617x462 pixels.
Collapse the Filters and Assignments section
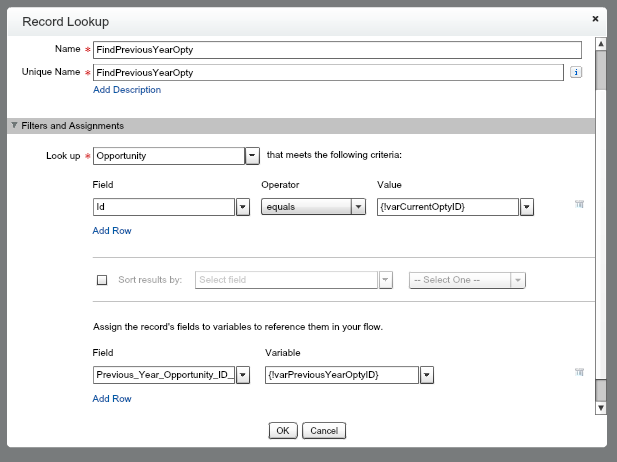(14, 126)
